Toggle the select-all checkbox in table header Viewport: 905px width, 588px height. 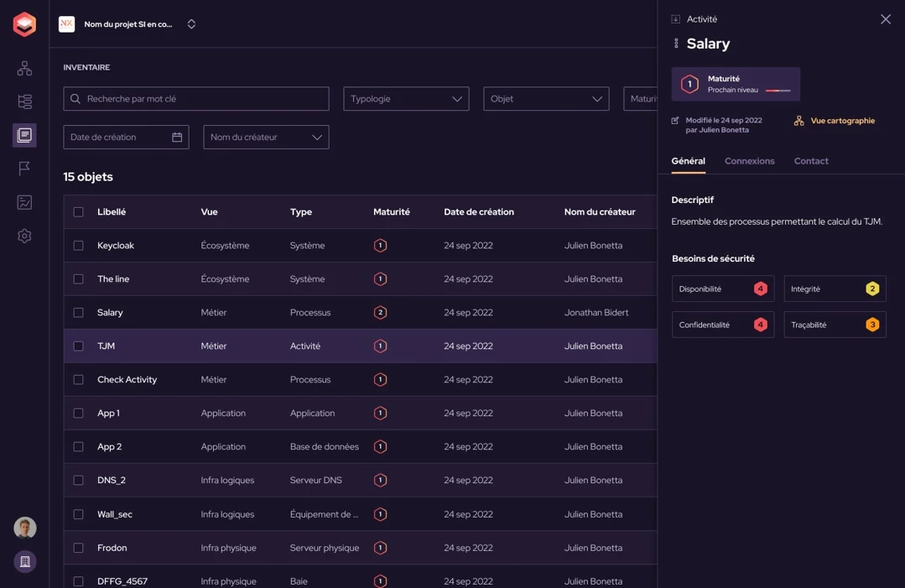(x=79, y=211)
